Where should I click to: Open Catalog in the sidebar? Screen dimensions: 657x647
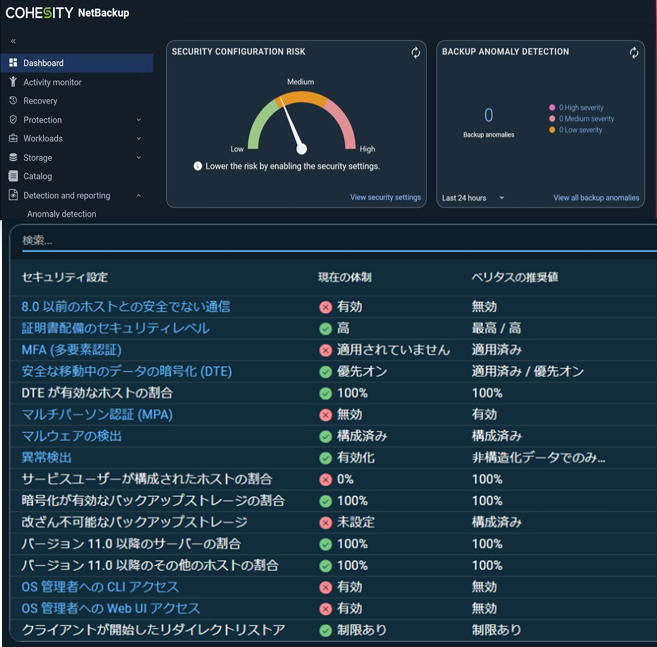[38, 176]
